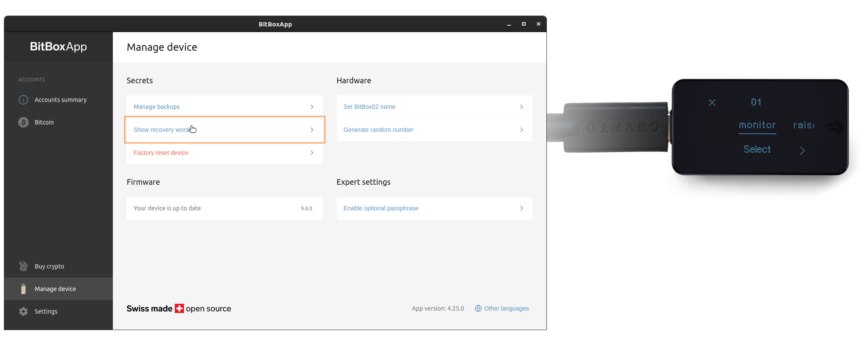Screen dimensions: 868x347
Task: Click the Expert settings section heading
Action: (x=364, y=182)
